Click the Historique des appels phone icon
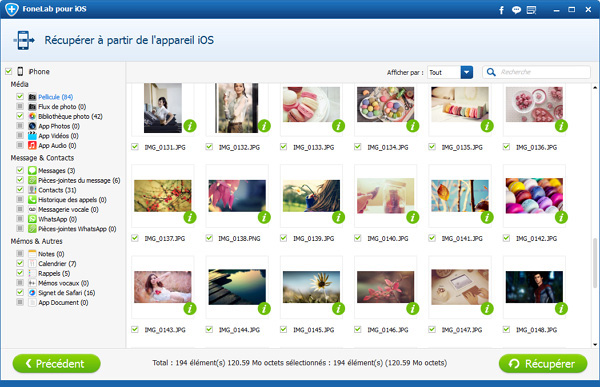The width and height of the screenshot is (600, 387). click(x=33, y=199)
